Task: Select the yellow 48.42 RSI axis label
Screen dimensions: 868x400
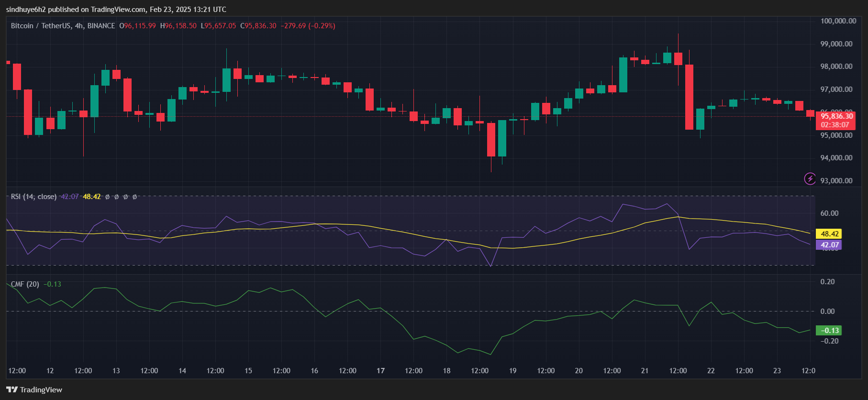Action: point(829,234)
